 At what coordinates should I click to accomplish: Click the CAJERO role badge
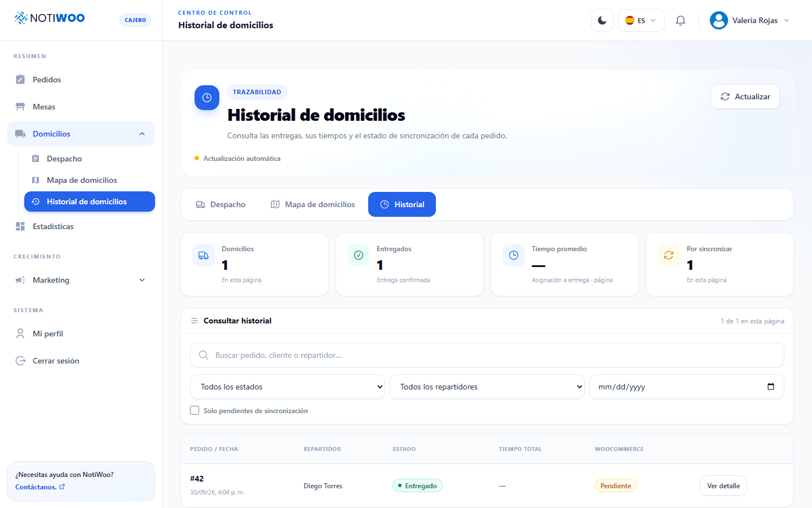[135, 20]
